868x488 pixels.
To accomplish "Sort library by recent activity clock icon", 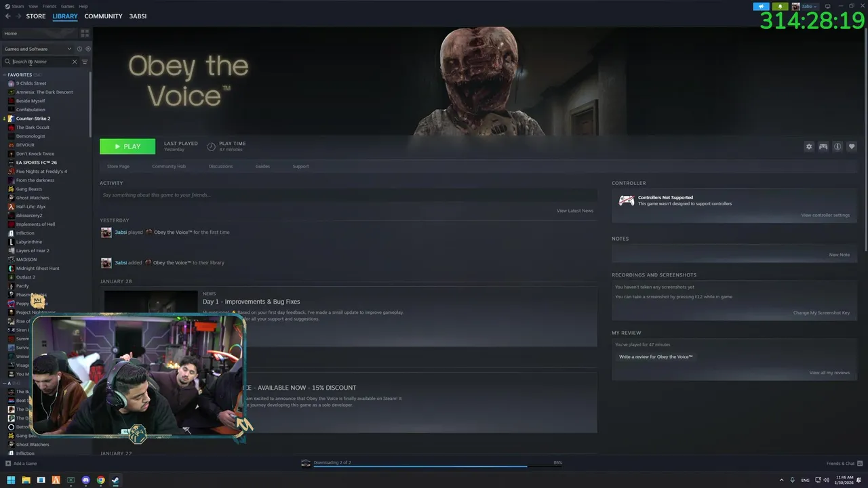I will 79,49.
